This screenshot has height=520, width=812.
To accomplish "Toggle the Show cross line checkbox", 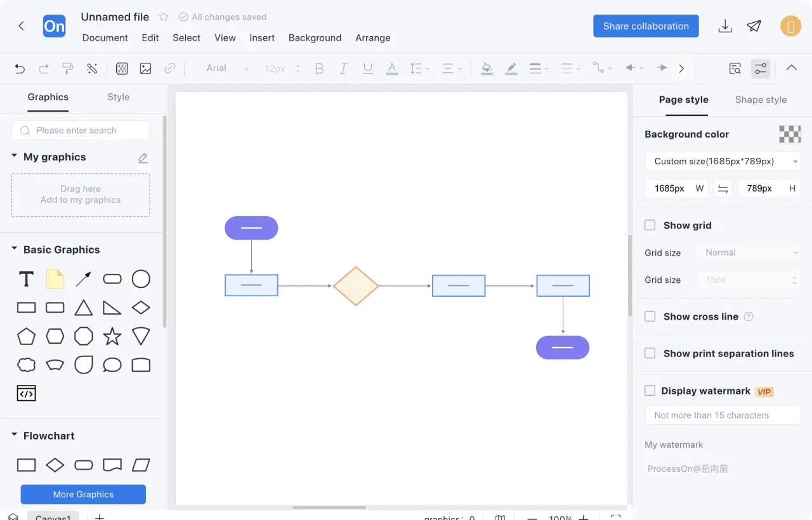I will (650, 316).
